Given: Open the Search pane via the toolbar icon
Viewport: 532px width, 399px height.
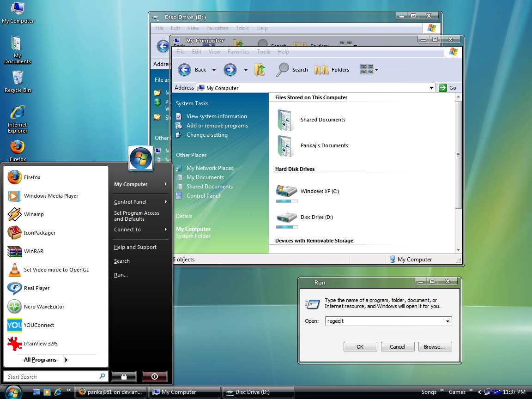Looking at the screenshot, I should (292, 69).
